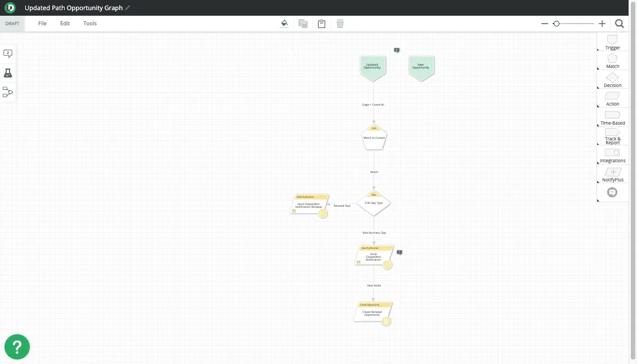Viewport: 637px width, 364px height.
Task: Select the C/W Opp Type decision node
Action: 373,203
